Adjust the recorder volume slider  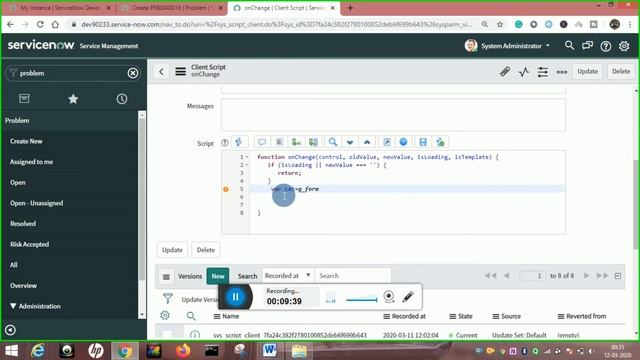[x=362, y=300]
